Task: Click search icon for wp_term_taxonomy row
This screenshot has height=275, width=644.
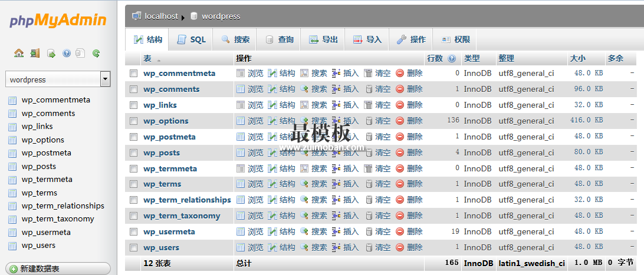Action: coord(304,216)
